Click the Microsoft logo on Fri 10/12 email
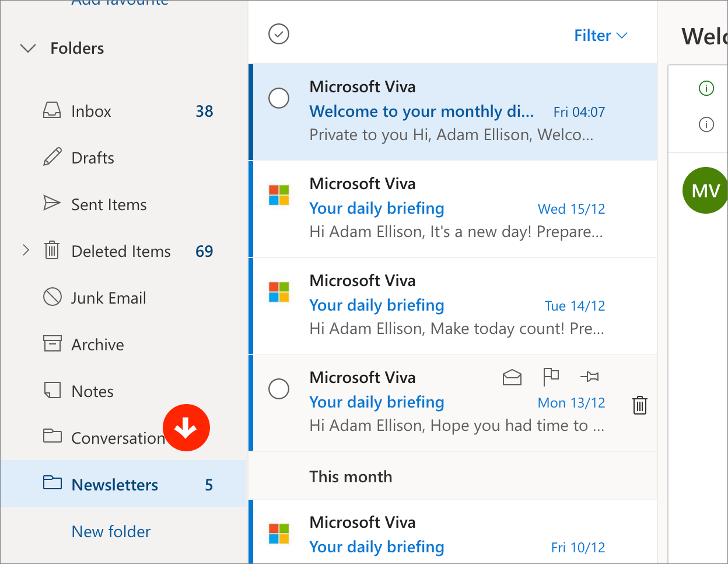The height and width of the screenshot is (564, 728). click(x=279, y=534)
